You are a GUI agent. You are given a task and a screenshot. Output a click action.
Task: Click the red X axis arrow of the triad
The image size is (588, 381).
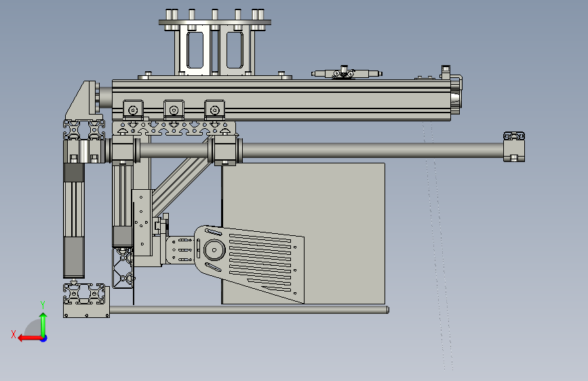[x=30, y=338]
